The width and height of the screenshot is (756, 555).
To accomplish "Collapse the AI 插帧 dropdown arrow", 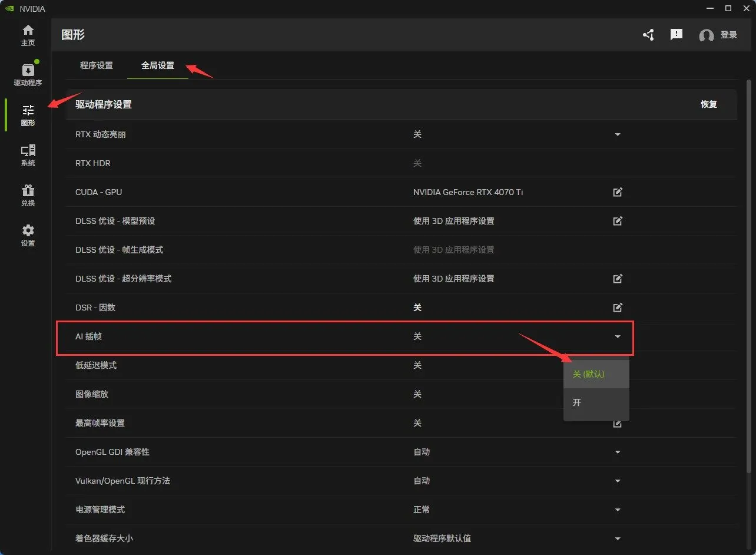I will (x=618, y=336).
